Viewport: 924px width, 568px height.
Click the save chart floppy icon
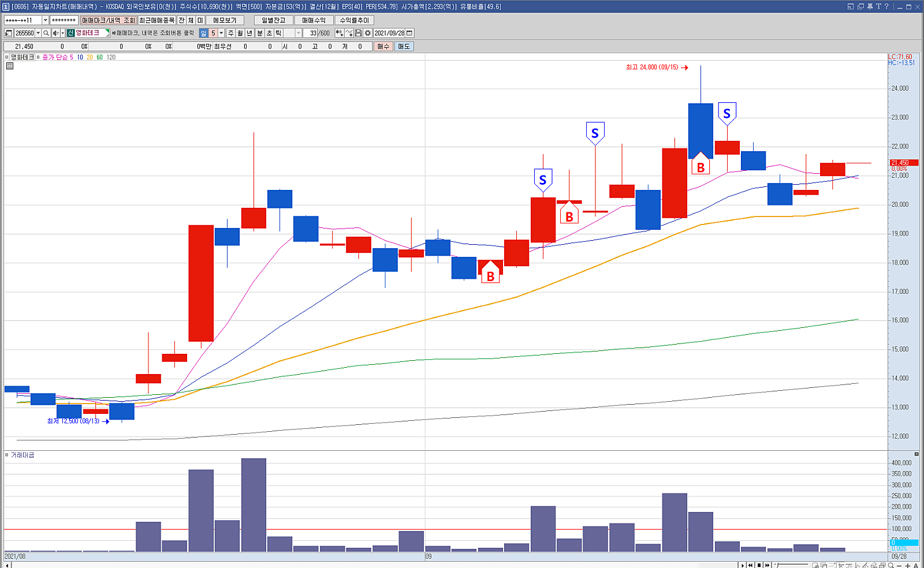pyautogui.click(x=359, y=33)
